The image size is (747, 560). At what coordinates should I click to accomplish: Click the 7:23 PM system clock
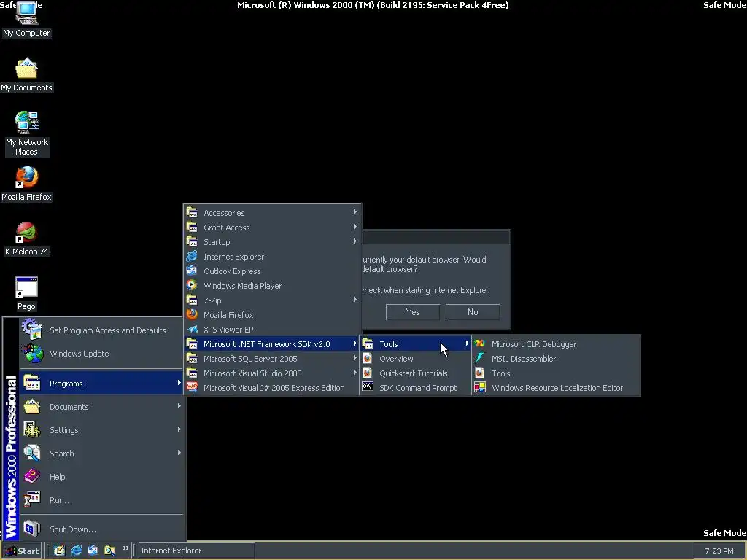[719, 551]
